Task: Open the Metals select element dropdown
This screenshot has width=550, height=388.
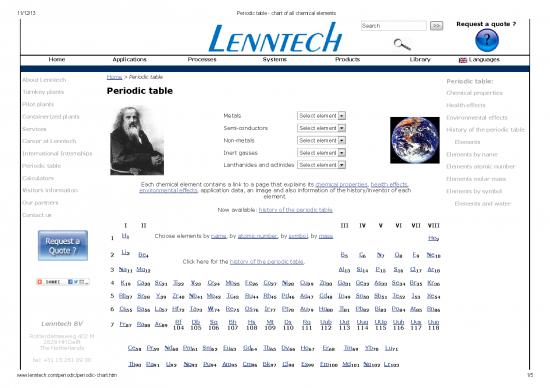Action: 321,116
